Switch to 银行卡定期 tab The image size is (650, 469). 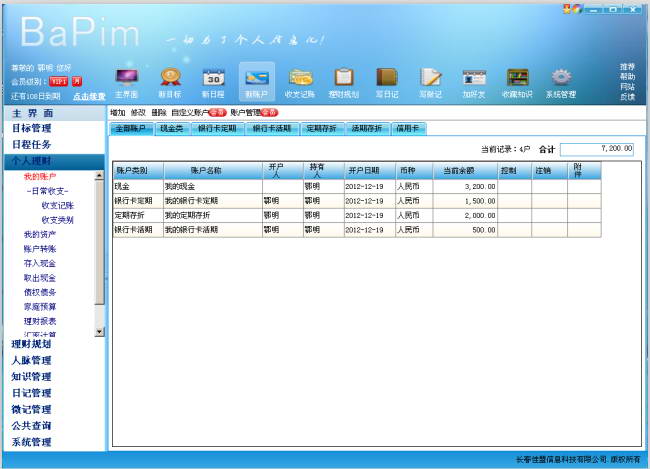click(217, 129)
